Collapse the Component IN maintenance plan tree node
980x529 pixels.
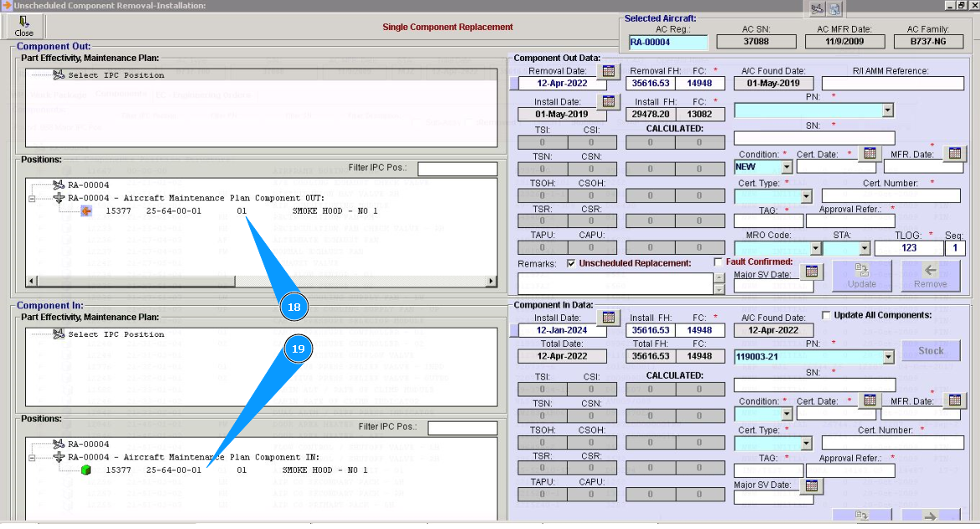tap(32, 458)
